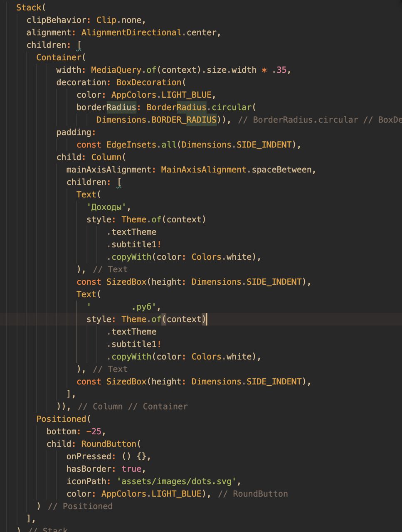402x532 pixels.
Task: Click 'EdgeInsets.all' in the padding value
Action: 141,145
